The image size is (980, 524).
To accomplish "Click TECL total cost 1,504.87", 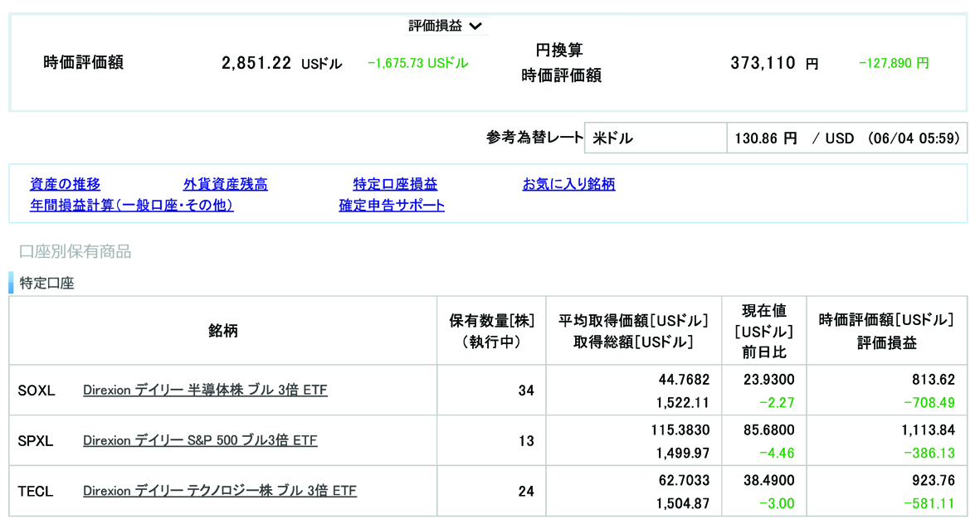I will [682, 504].
